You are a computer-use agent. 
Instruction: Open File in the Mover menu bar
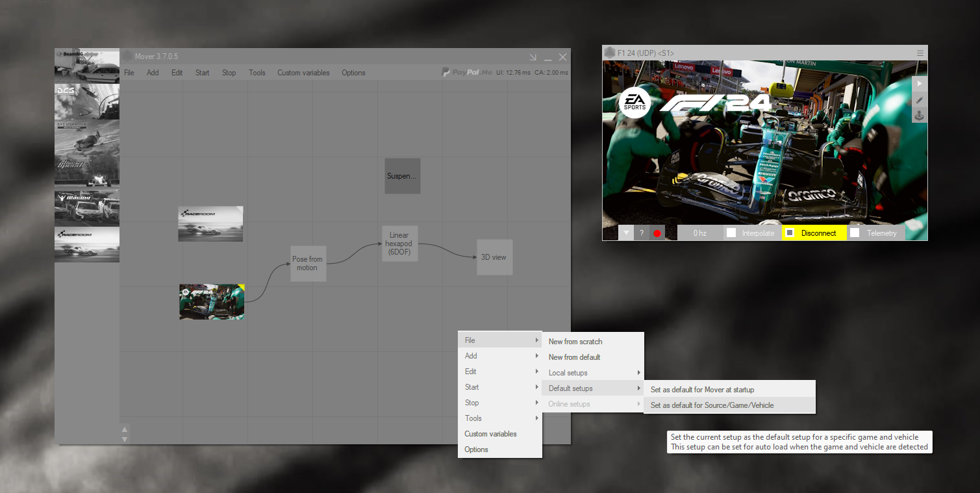pyautogui.click(x=129, y=73)
